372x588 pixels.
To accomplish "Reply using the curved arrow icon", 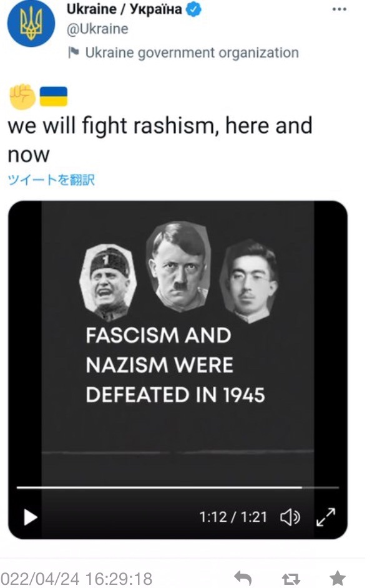I will pos(243,578).
